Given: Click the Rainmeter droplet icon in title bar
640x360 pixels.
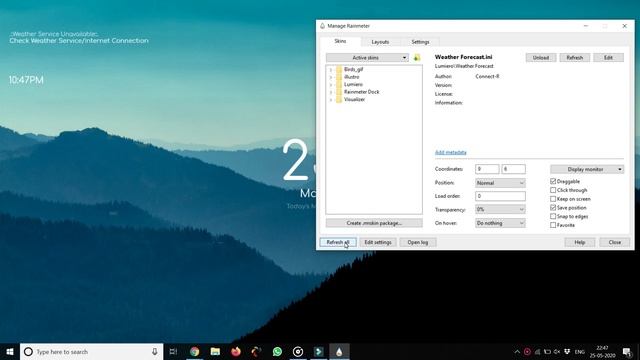Looking at the screenshot, I should 322,26.
